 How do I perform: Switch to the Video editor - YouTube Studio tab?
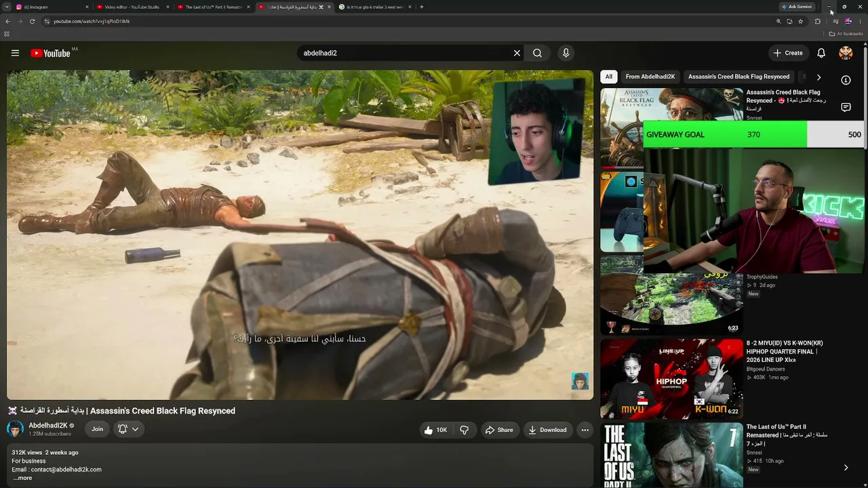(132, 7)
